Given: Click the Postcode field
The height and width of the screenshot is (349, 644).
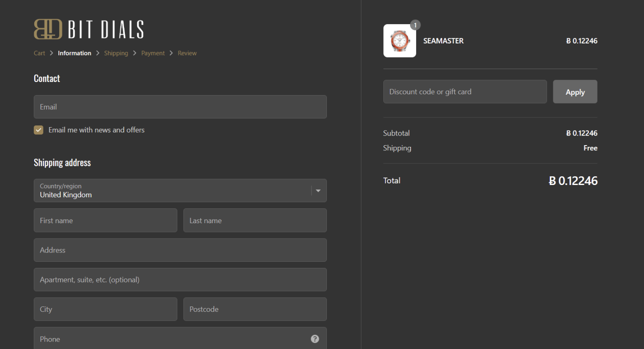Looking at the screenshot, I should tap(255, 309).
